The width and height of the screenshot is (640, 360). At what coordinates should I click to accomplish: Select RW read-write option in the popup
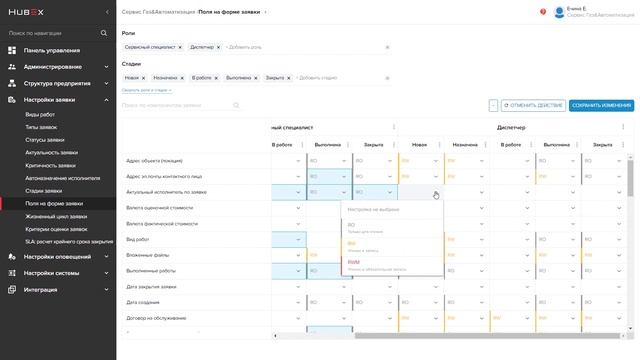[x=392, y=247]
